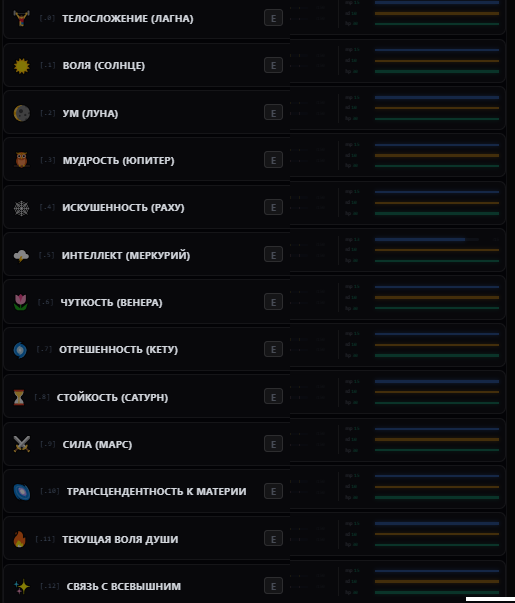
Task: Click the E button for Воля (Солнце)
Action: [273, 65]
